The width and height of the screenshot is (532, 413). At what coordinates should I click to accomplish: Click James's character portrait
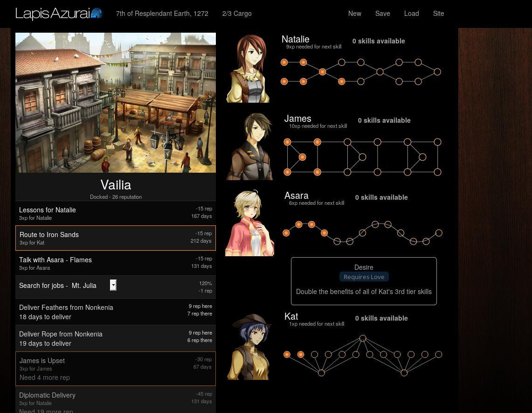[x=250, y=147]
